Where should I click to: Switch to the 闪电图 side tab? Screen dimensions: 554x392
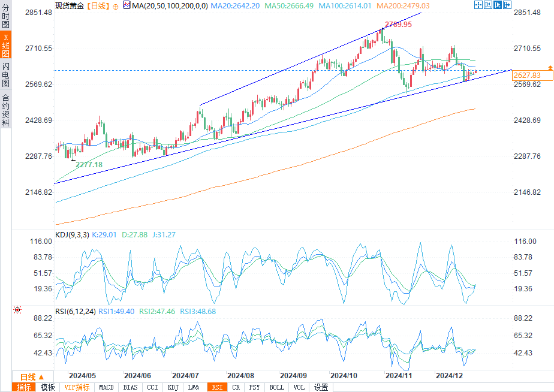coord(5,75)
